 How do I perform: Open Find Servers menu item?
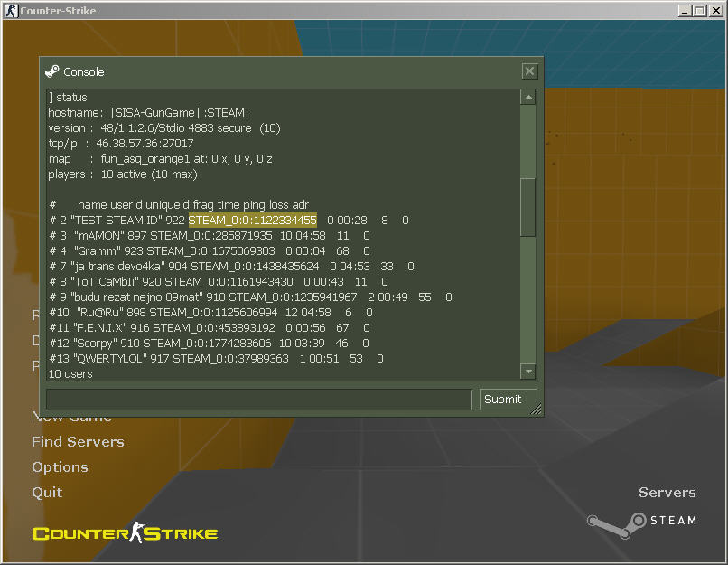[x=78, y=441]
